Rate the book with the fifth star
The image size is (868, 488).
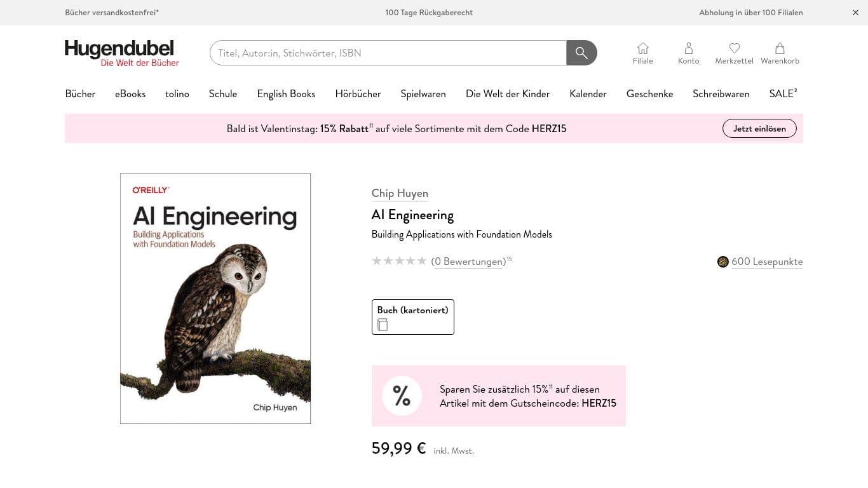coord(422,261)
